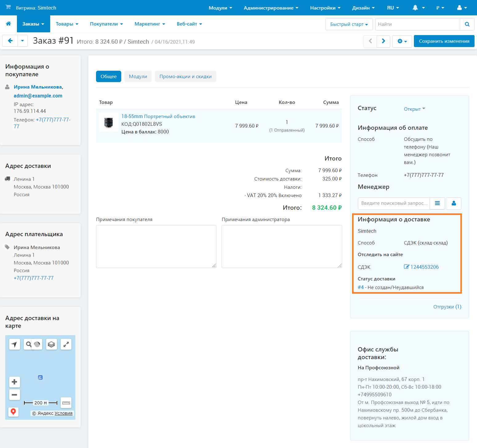Open the notifications bell menu
Screen dimensions: 477x448
[418, 8]
